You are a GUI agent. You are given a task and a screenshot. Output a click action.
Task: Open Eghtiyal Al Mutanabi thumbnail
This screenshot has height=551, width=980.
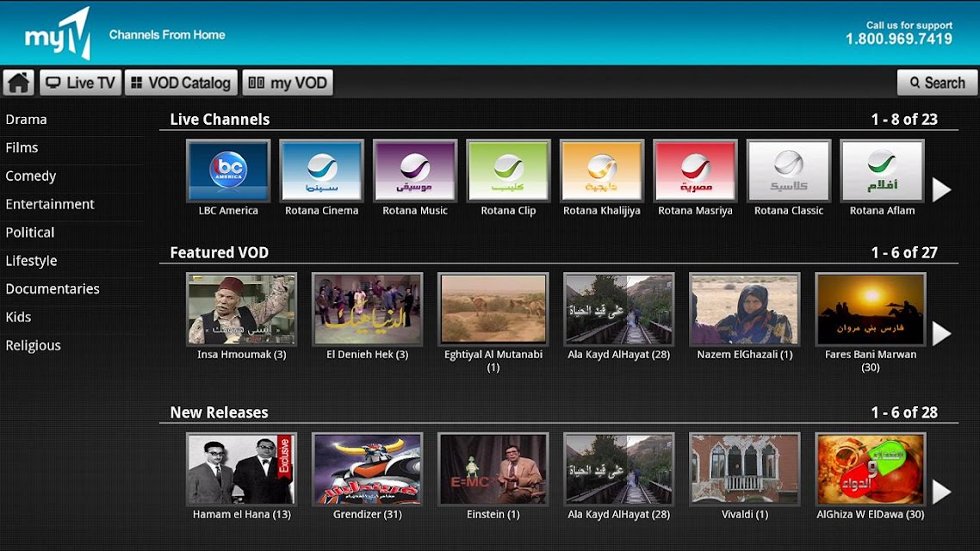point(493,309)
